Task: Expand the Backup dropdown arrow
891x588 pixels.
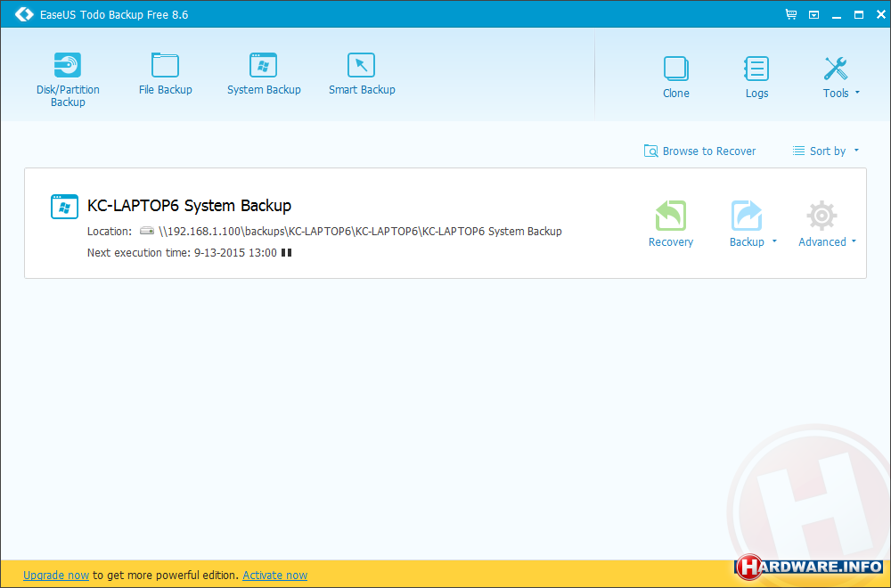Action: click(x=774, y=241)
